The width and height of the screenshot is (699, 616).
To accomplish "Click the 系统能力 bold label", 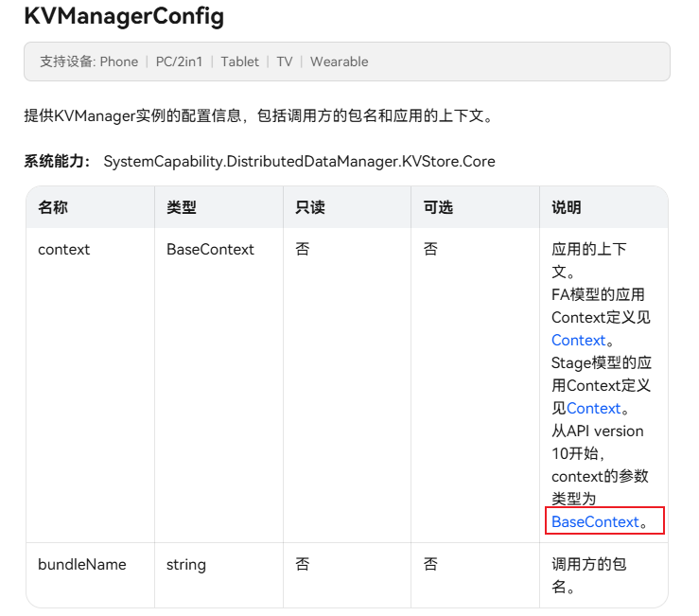I will point(57,161).
